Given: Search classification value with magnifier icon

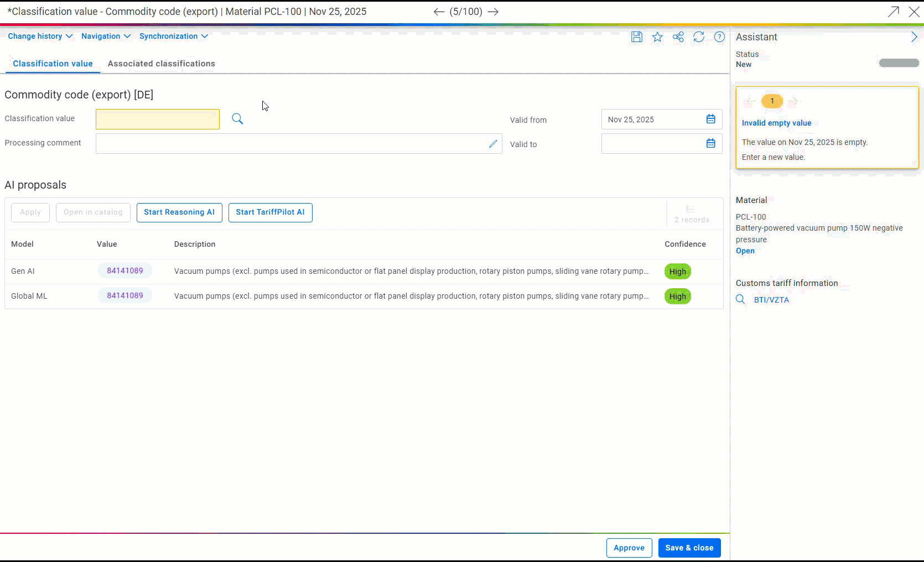Looking at the screenshot, I should tap(237, 119).
